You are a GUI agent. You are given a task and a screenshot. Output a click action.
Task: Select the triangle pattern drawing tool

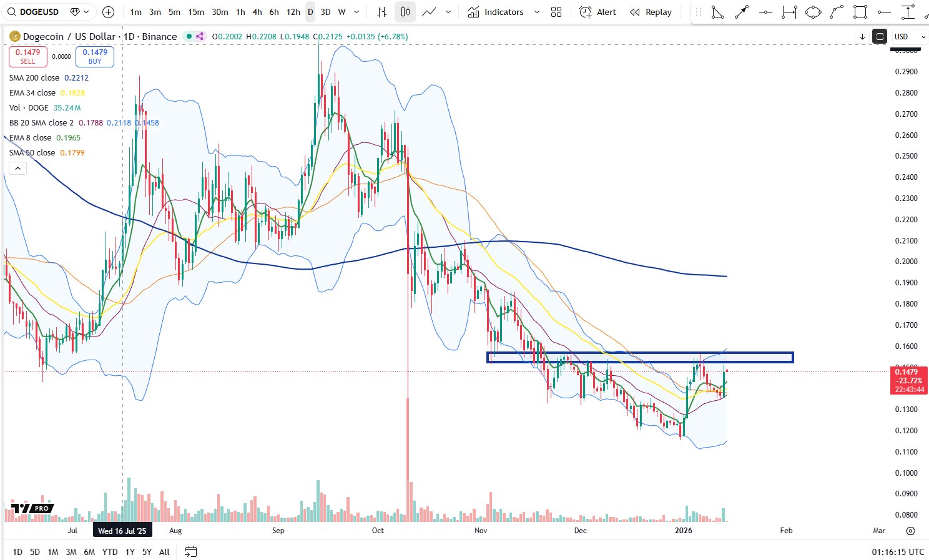(718, 12)
